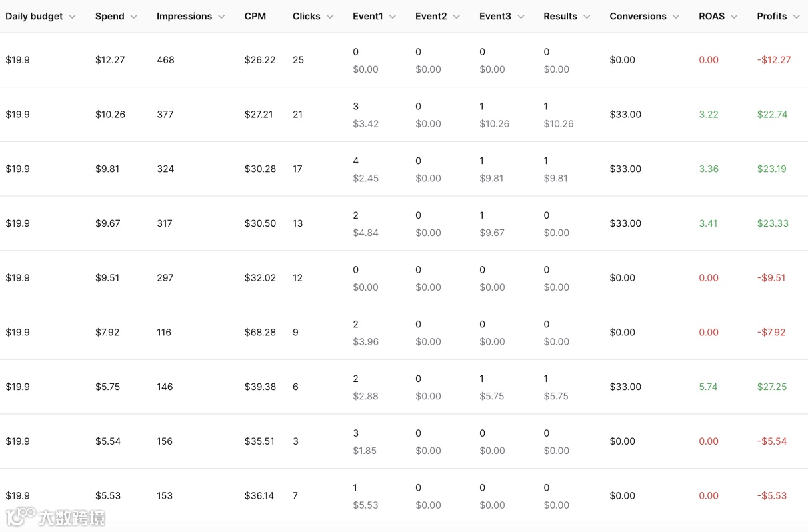
Task: Expand the Profits column dropdown arrow
Action: click(x=796, y=17)
